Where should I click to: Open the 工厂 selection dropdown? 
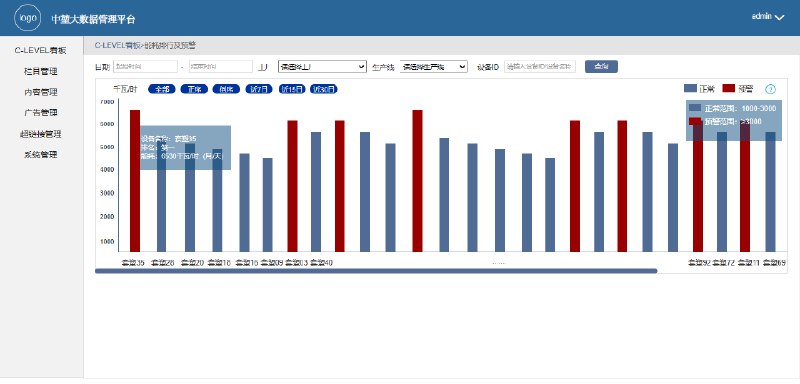point(322,66)
